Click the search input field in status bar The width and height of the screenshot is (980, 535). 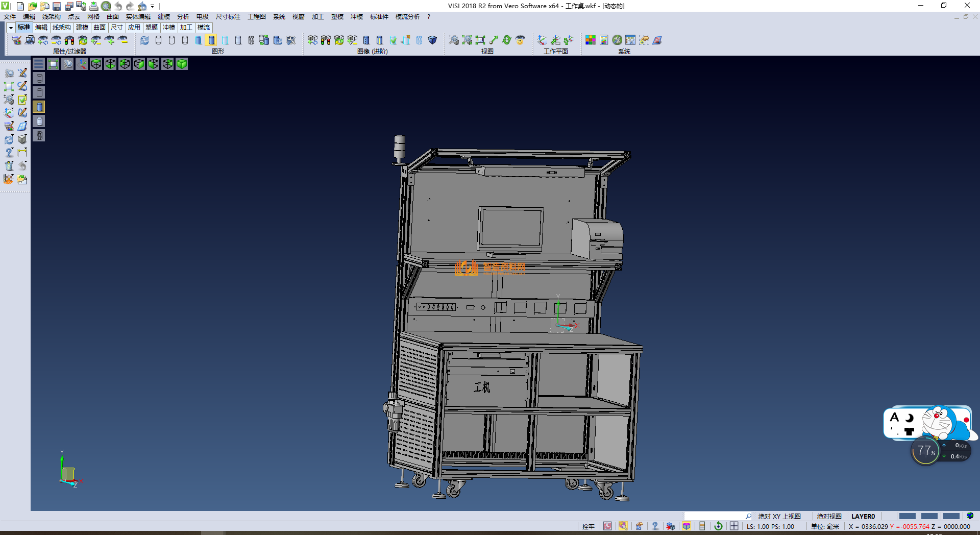click(x=715, y=516)
